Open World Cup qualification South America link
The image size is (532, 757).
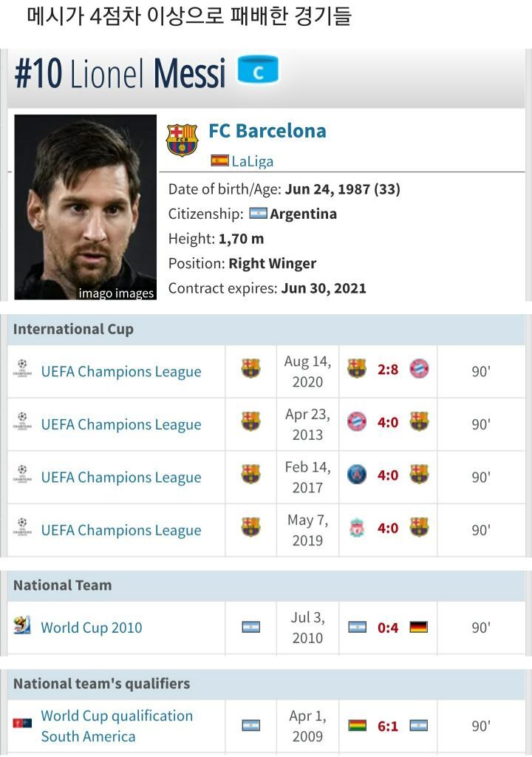117,726
